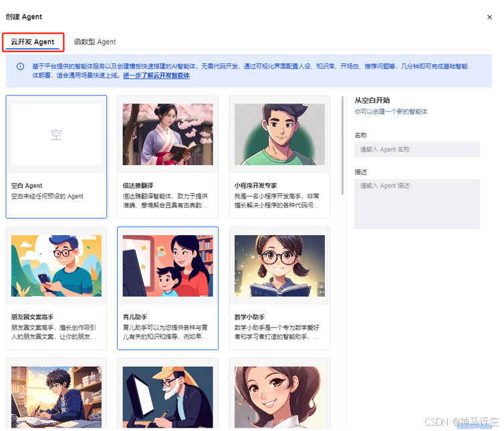Image resolution: width=504 pixels, height=431 pixels.
Task: Click the template list vertical scrollbar
Action: coord(342,145)
